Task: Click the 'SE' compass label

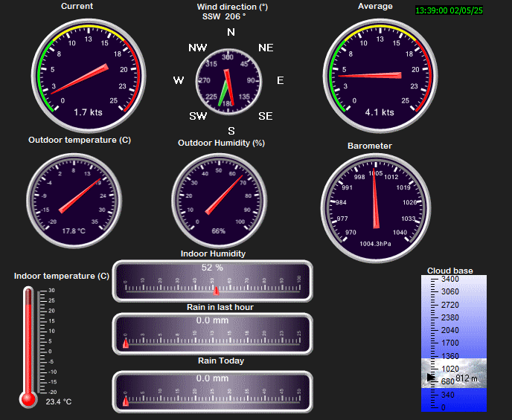Action: click(266, 116)
